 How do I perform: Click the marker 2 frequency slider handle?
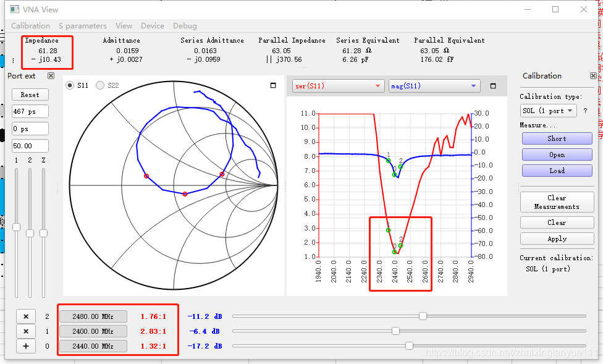tap(423, 316)
